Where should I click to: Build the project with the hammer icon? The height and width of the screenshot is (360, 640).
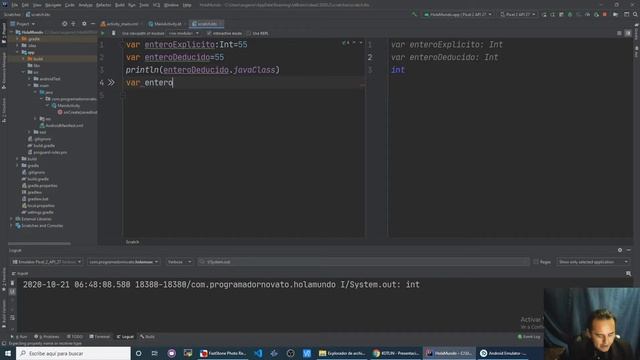point(414,14)
